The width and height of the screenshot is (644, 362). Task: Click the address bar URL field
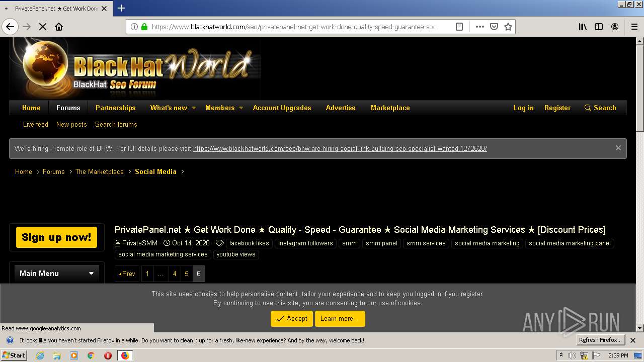coord(294,27)
